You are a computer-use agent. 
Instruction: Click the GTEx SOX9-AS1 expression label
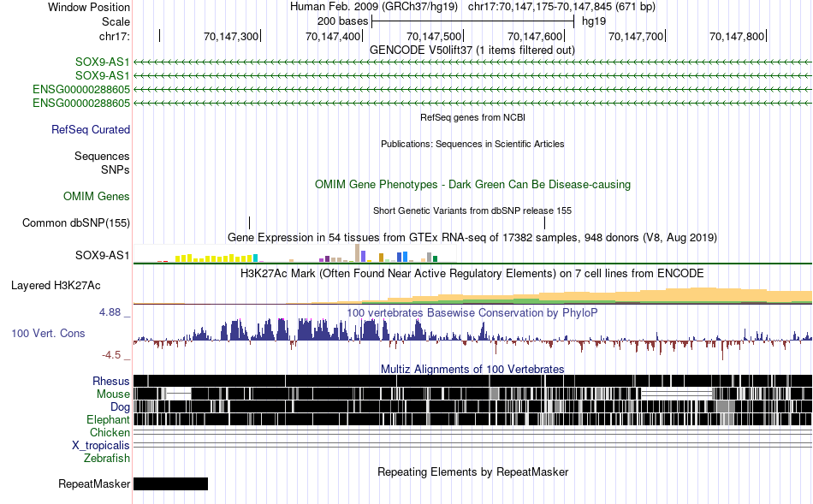click(x=102, y=255)
